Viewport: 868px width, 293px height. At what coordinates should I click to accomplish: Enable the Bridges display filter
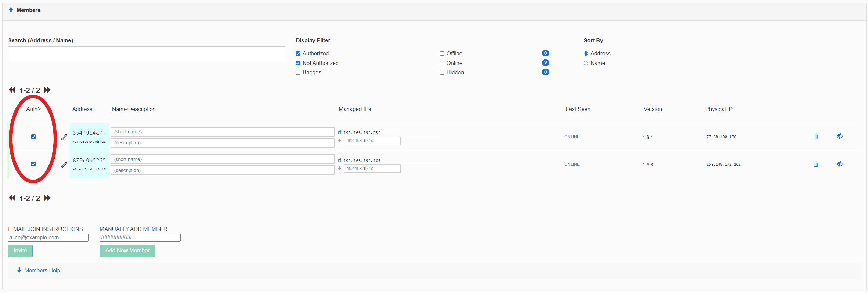(x=298, y=73)
